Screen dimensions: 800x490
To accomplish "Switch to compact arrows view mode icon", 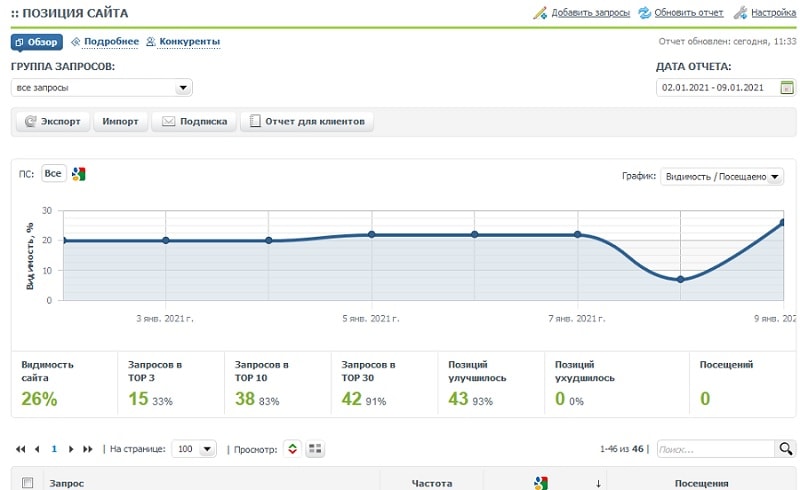I will coord(292,450).
